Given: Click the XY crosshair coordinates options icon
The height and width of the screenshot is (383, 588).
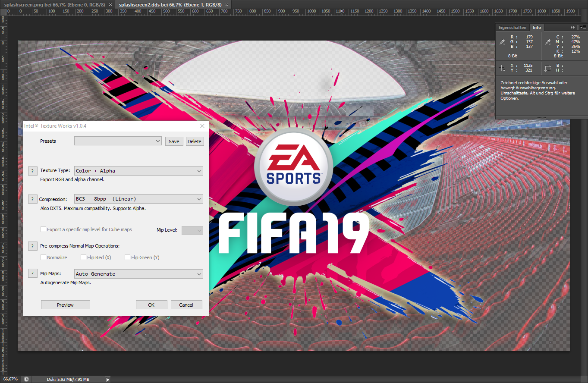Looking at the screenshot, I should 502,68.
